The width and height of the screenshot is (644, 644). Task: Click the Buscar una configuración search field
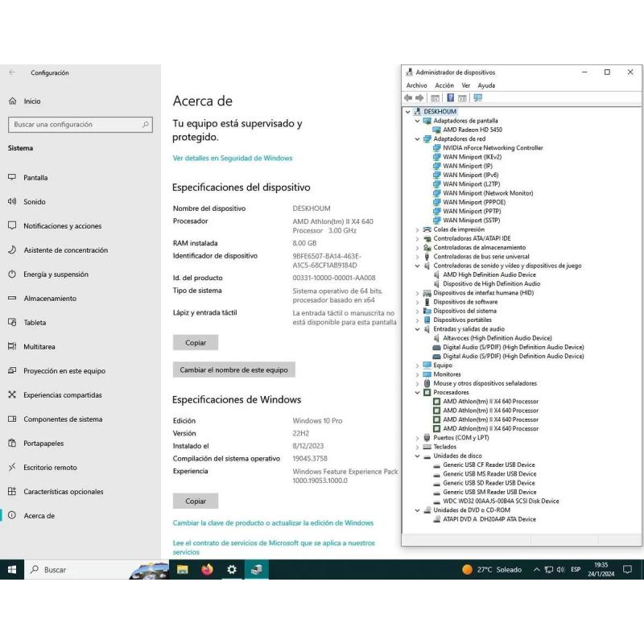point(80,125)
